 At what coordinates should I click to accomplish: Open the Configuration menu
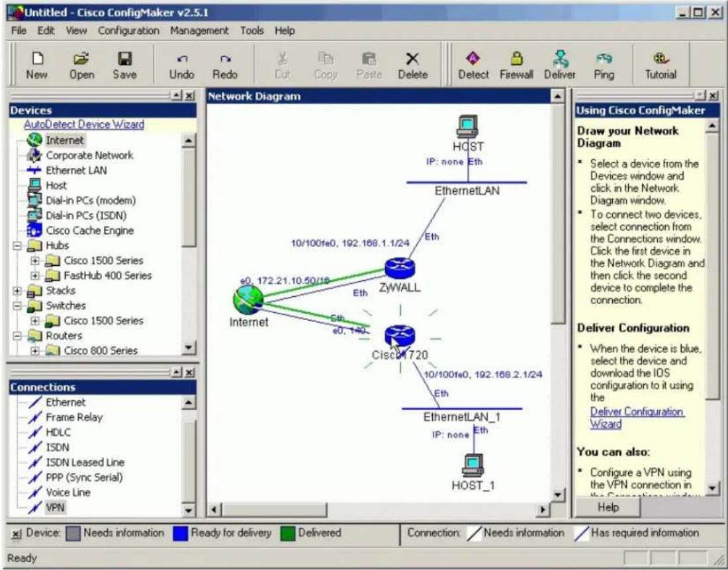tap(128, 30)
